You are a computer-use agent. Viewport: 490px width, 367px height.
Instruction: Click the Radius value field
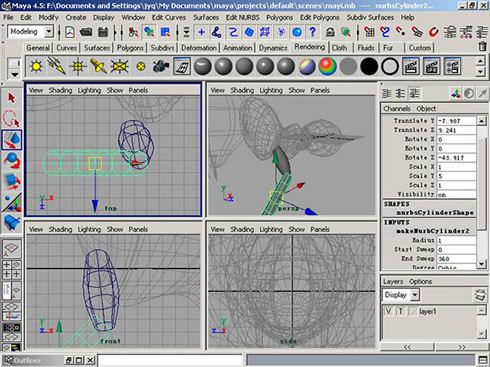tap(456, 240)
